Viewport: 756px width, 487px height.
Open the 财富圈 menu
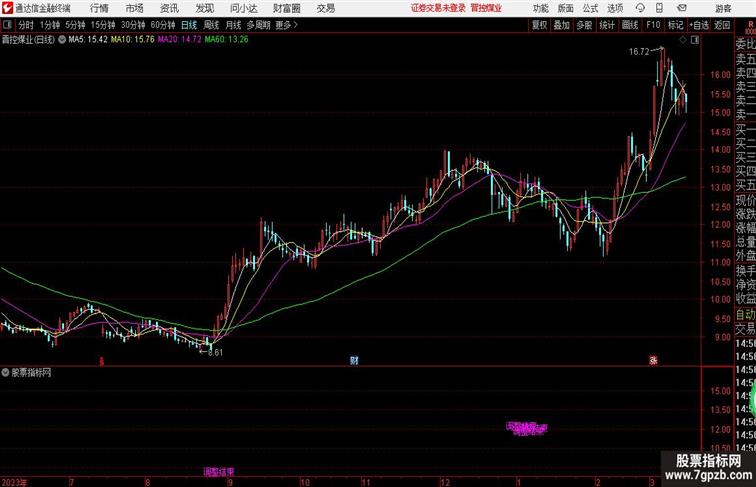click(286, 8)
